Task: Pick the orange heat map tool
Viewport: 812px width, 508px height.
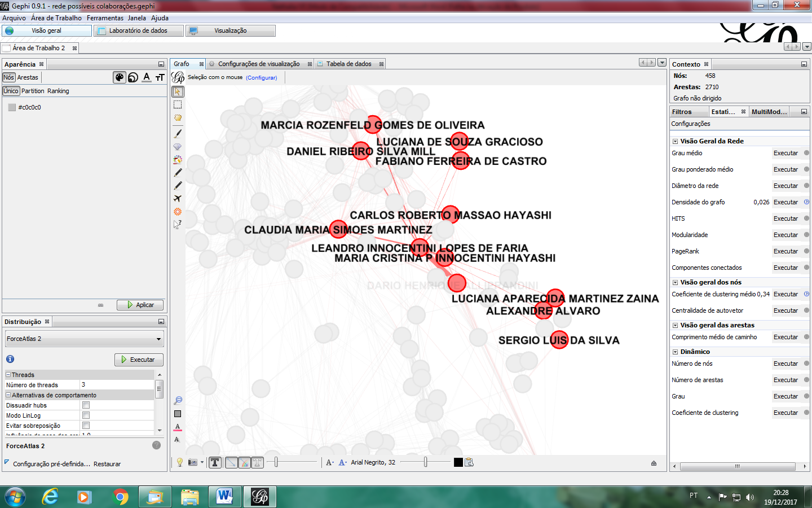Action: click(178, 212)
